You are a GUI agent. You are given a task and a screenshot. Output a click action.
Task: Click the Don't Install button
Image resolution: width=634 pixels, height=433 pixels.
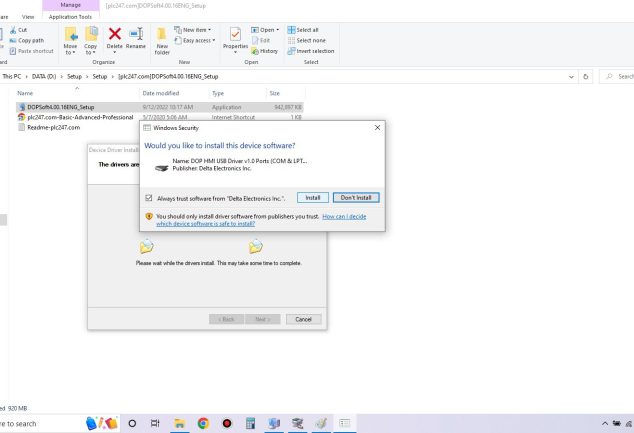click(x=356, y=198)
